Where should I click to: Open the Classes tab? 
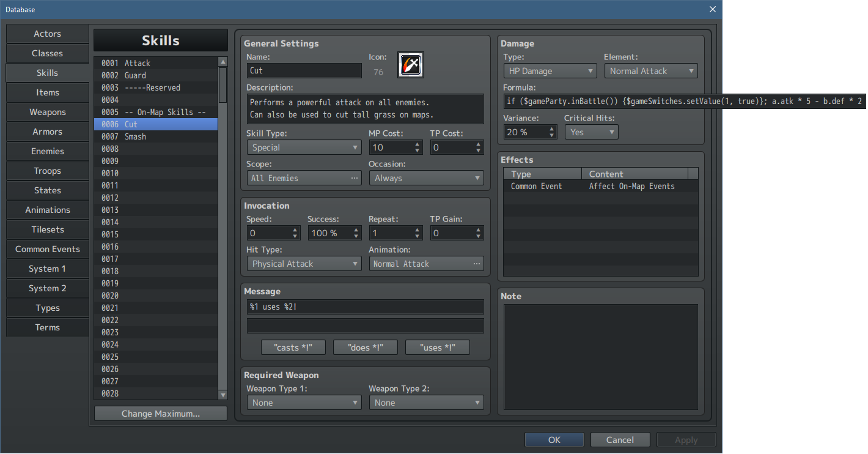pos(48,53)
